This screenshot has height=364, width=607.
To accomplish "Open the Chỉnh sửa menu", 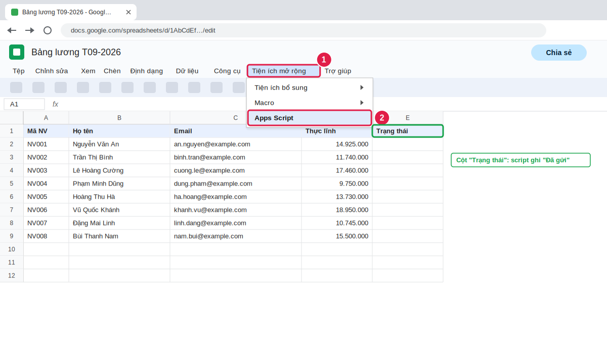I will (52, 71).
